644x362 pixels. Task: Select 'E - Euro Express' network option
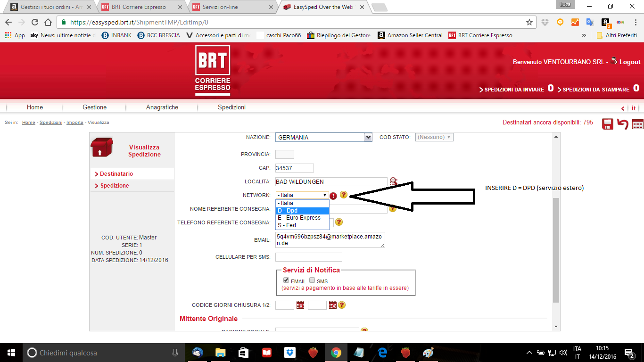click(x=302, y=218)
